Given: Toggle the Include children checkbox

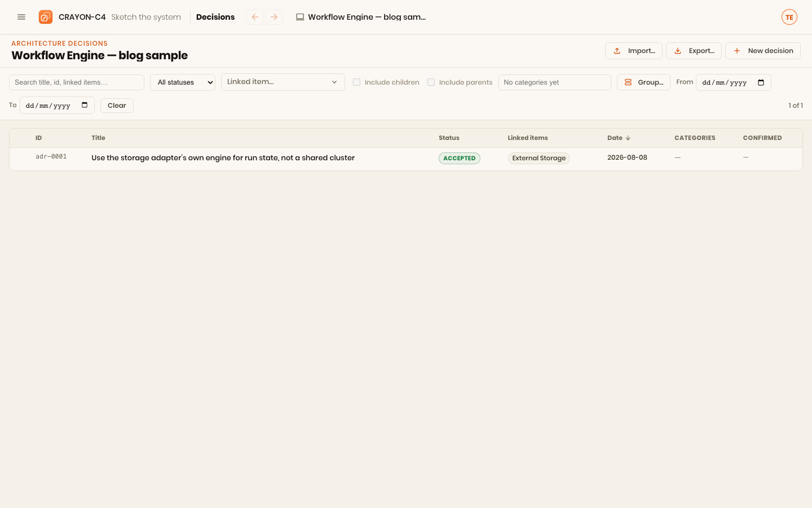Looking at the screenshot, I should click(x=356, y=82).
